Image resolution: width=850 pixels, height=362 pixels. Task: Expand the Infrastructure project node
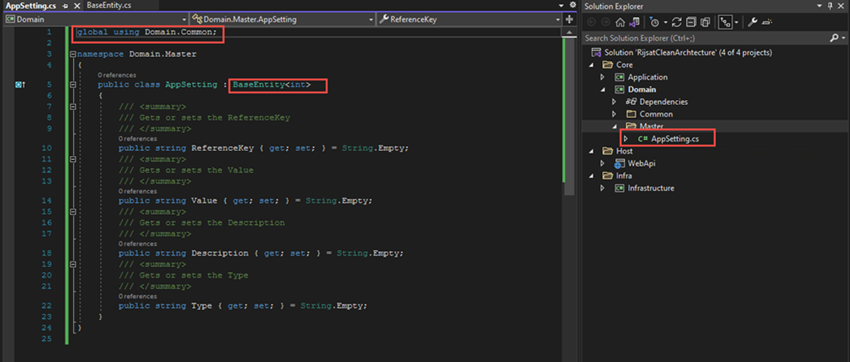pyautogui.click(x=603, y=188)
